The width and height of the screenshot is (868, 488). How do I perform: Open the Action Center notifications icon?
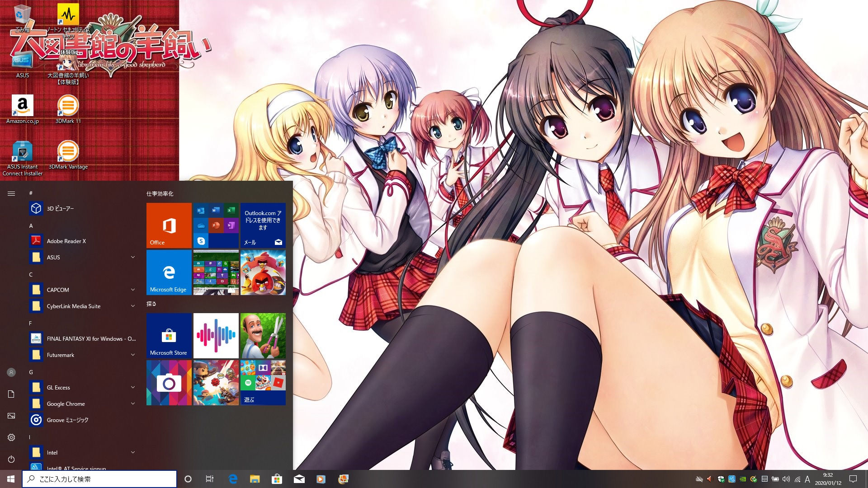click(x=853, y=479)
